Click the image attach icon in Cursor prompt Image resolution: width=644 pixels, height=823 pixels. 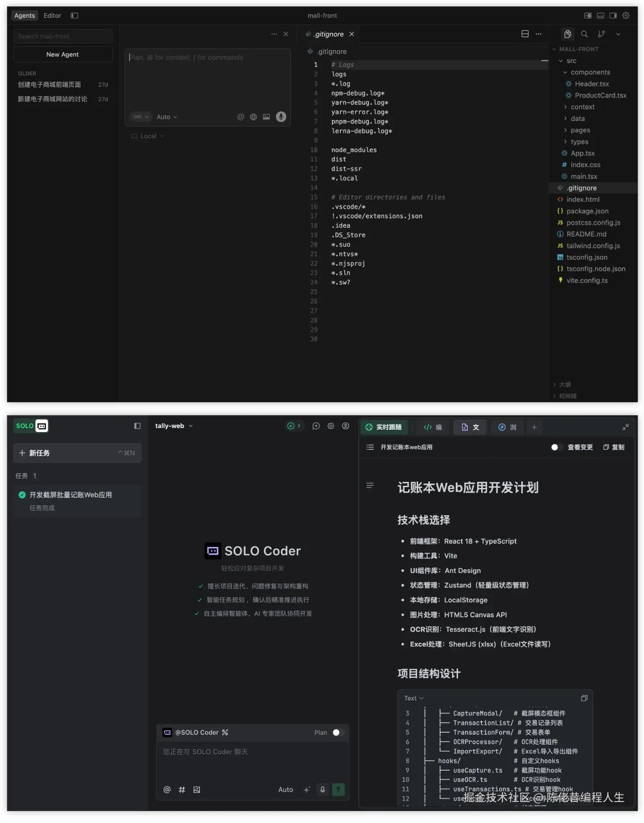(267, 117)
